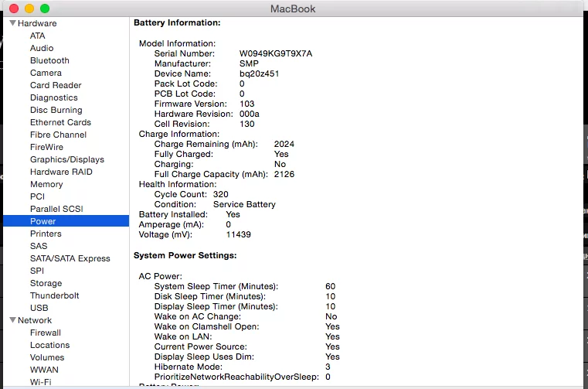Viewport: 588px width, 389px height.
Task: Select the highlighted Power entry
Action: coord(66,221)
